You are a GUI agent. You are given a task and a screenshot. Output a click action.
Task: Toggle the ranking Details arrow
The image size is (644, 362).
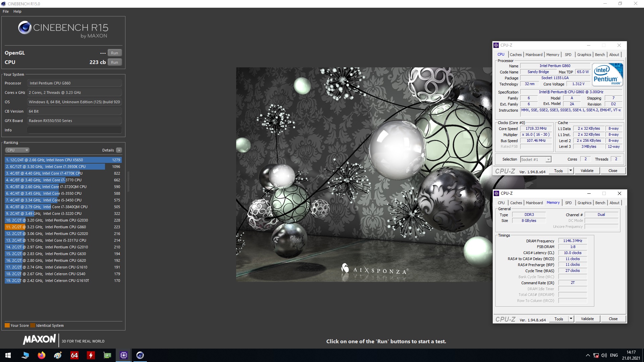pos(119,150)
